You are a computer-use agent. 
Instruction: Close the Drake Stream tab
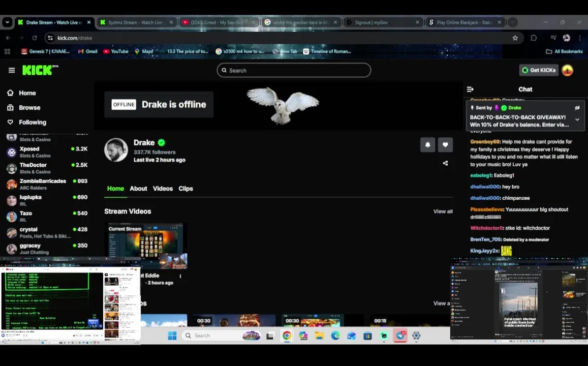[89, 22]
